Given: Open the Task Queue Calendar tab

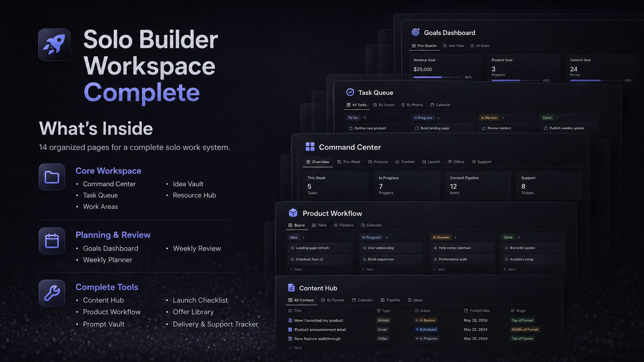Looking at the screenshot, I should coord(440,105).
